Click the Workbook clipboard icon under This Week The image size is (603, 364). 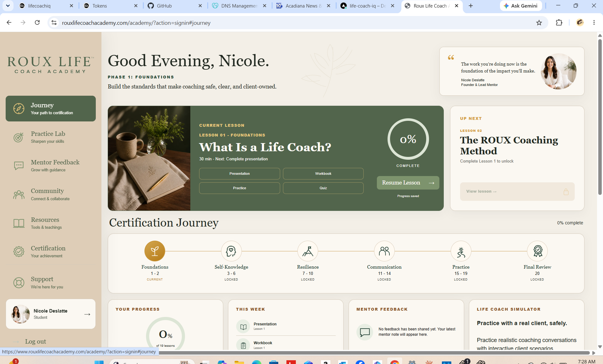tap(243, 345)
